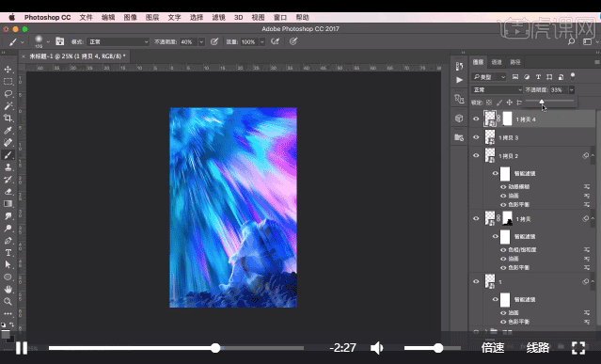This screenshot has height=364, width=601.
Task: Hide the 1 拷贝 3 layer
Action: pos(476,137)
